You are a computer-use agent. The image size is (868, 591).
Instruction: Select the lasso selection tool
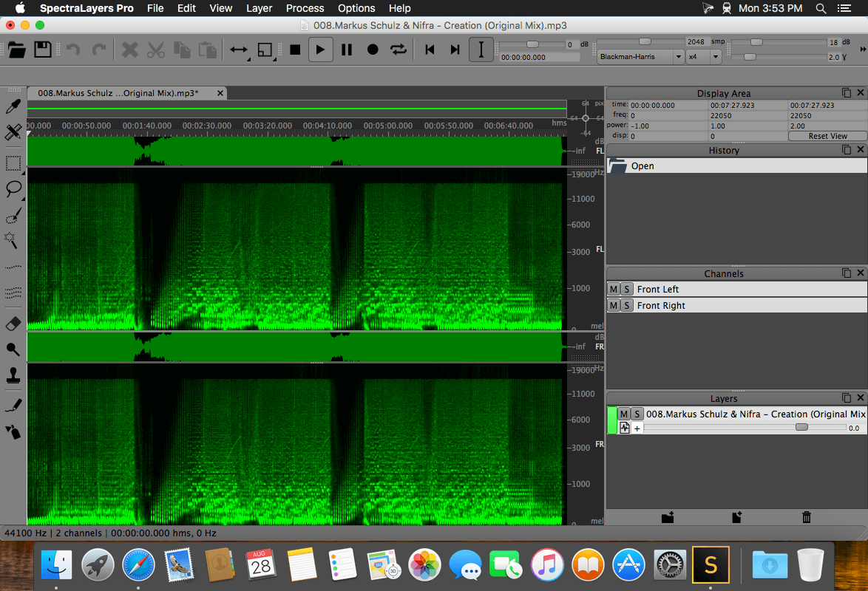coord(13,189)
